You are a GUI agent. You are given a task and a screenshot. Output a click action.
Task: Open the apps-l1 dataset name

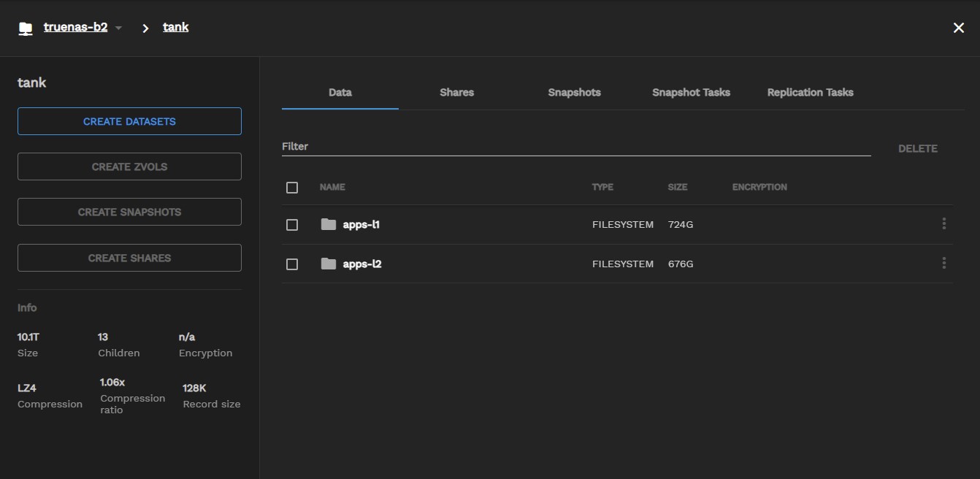[361, 224]
